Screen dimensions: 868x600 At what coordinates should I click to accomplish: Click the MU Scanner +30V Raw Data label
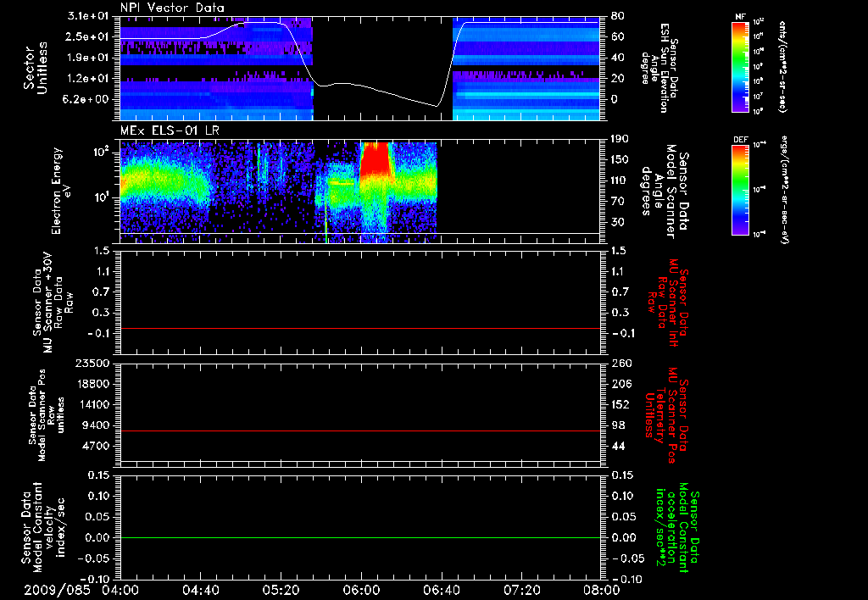[53, 303]
